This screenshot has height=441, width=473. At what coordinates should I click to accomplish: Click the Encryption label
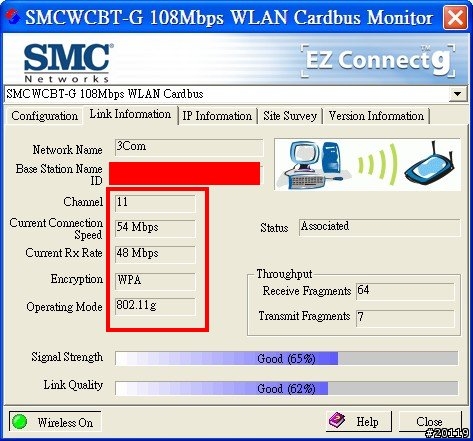tap(77, 279)
